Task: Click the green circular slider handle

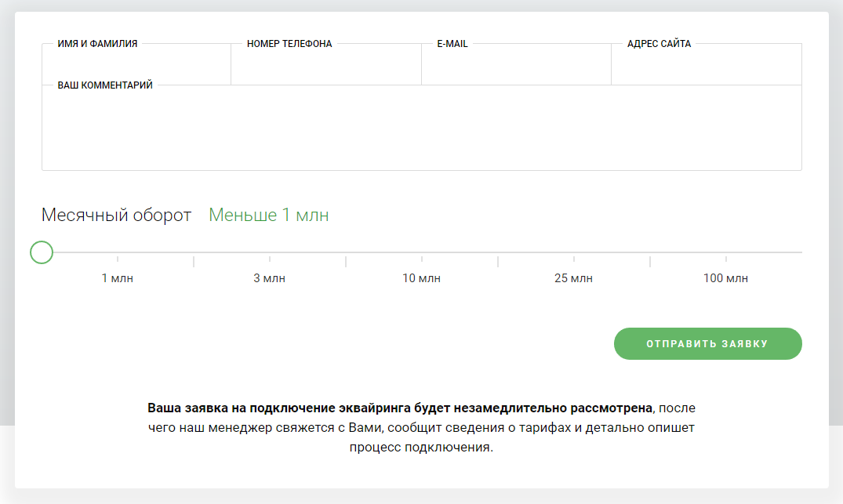Action: pyautogui.click(x=41, y=252)
